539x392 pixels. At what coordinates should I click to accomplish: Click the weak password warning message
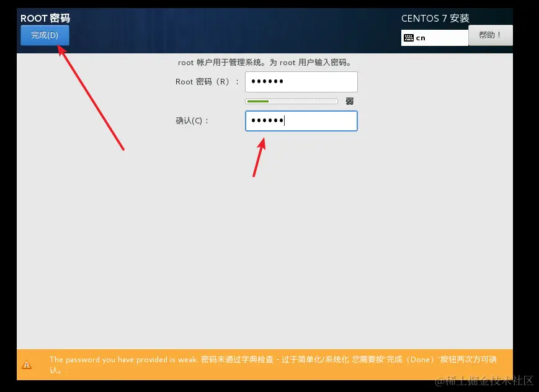(x=273, y=365)
